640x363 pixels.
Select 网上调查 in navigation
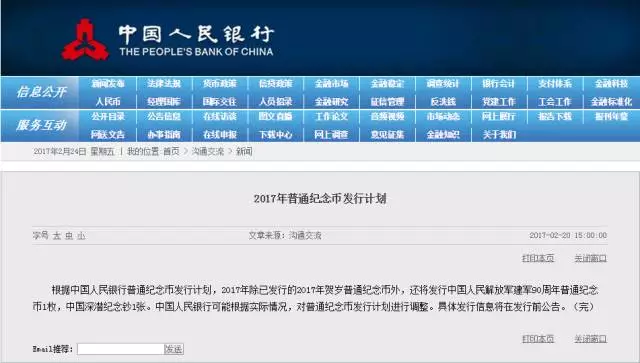(331, 134)
